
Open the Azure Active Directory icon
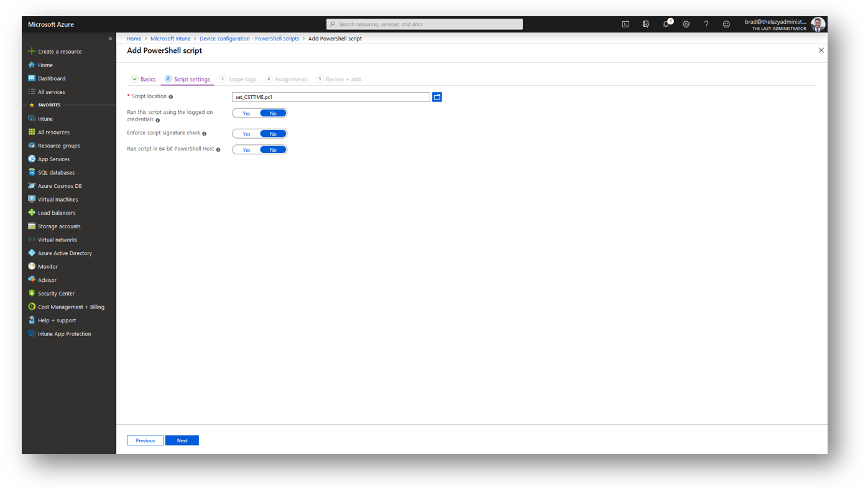click(x=32, y=253)
